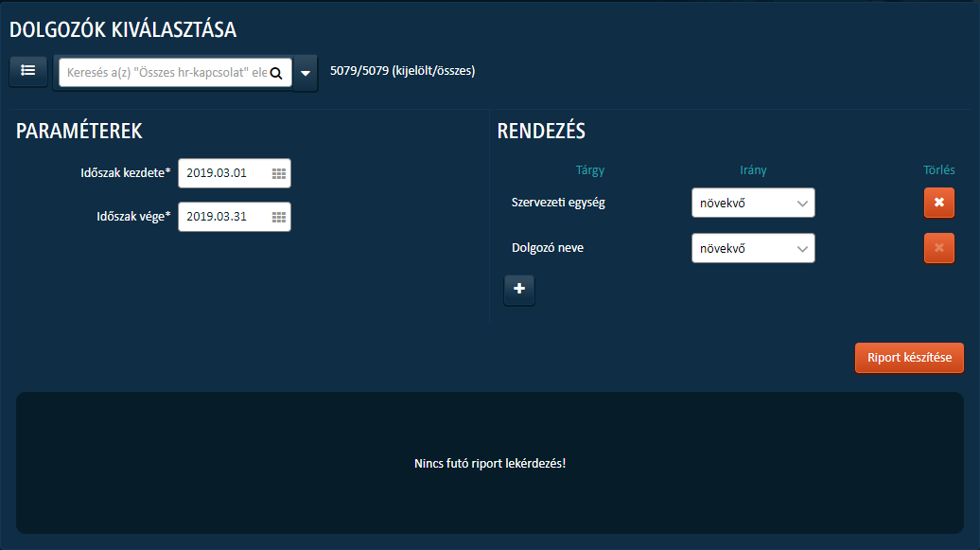Click the Időszak vége* label
The height and width of the screenshot is (550, 980).
(x=133, y=217)
